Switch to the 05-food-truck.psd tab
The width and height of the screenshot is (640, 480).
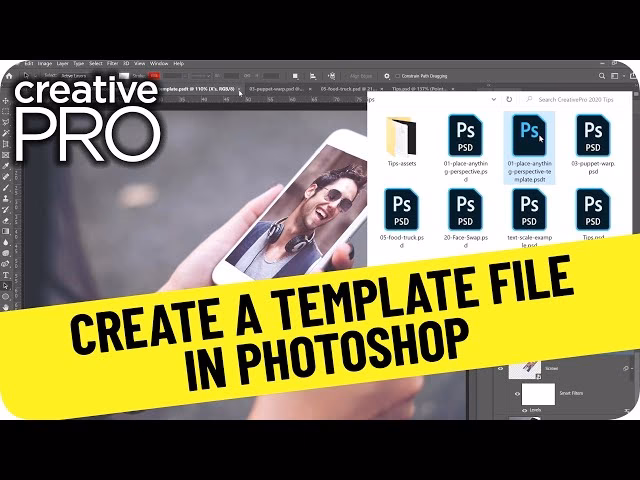[348, 89]
